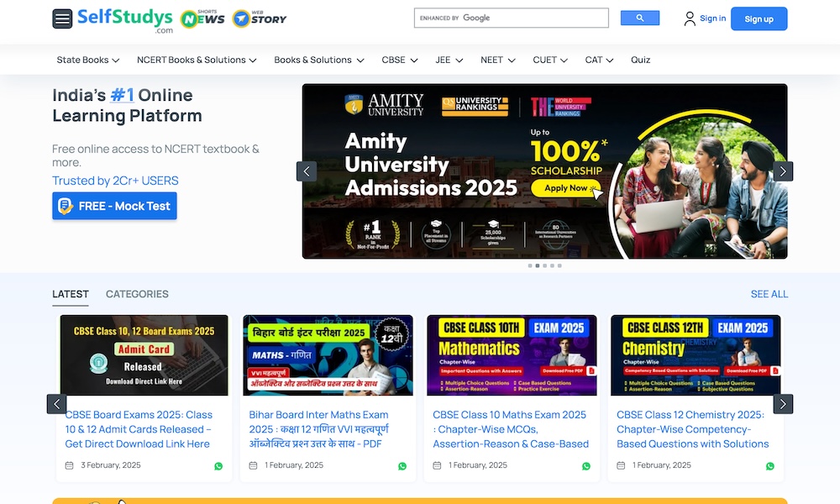Click the user profile icon near Sign in
The width and height of the screenshot is (840, 504).
coord(690,18)
